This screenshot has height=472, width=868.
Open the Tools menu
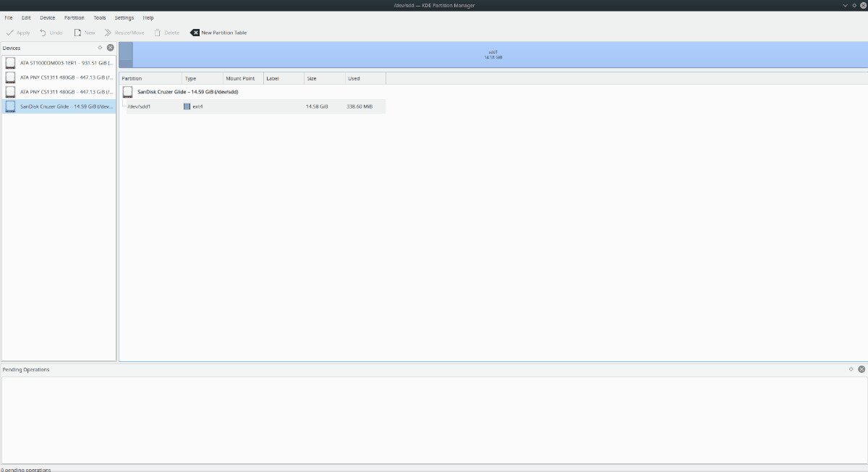[x=99, y=17]
